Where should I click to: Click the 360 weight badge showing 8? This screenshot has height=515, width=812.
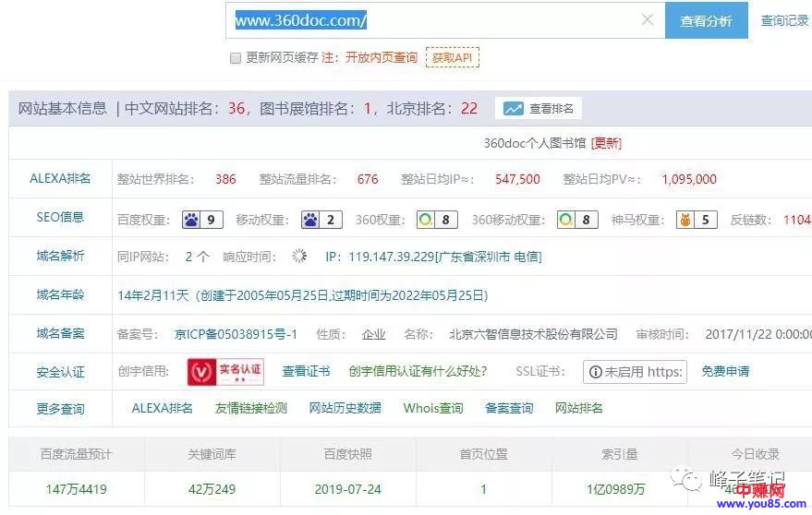tap(436, 220)
